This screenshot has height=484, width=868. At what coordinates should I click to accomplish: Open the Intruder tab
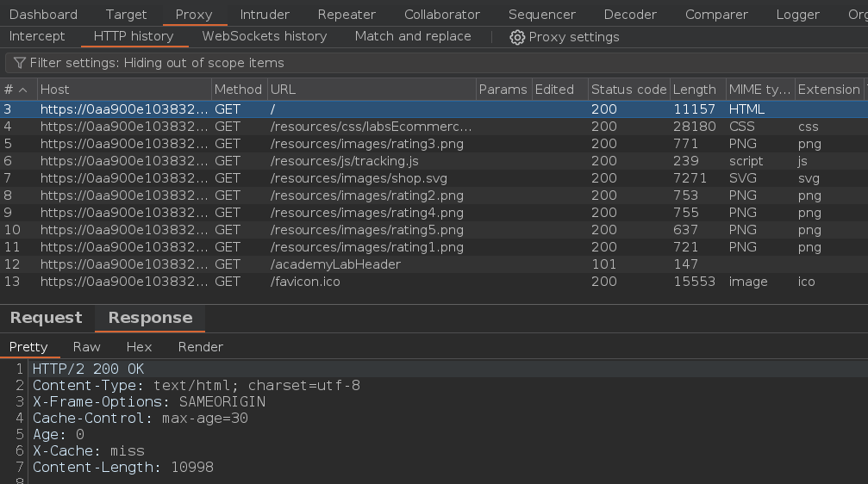[x=265, y=15]
